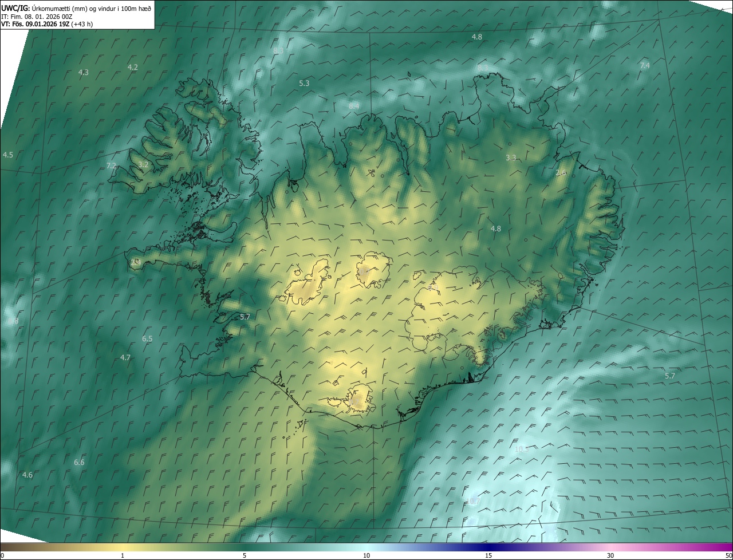
Task: Click the 10.3 value on the map
Action: 521,449
